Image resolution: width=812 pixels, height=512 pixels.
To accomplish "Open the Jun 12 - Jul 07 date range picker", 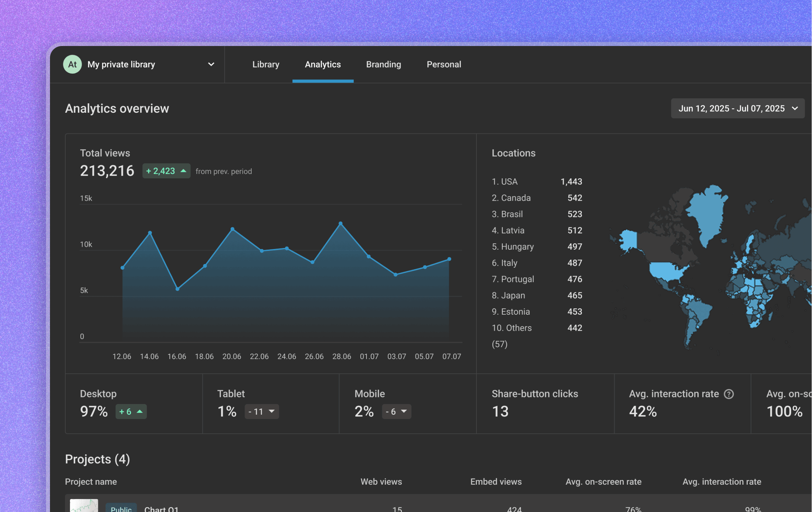I will coord(737,108).
